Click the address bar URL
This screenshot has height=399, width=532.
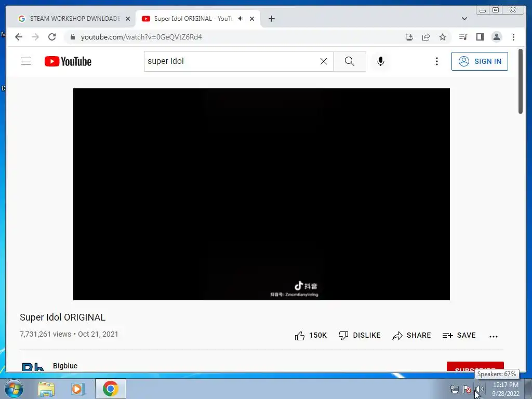[x=141, y=37]
